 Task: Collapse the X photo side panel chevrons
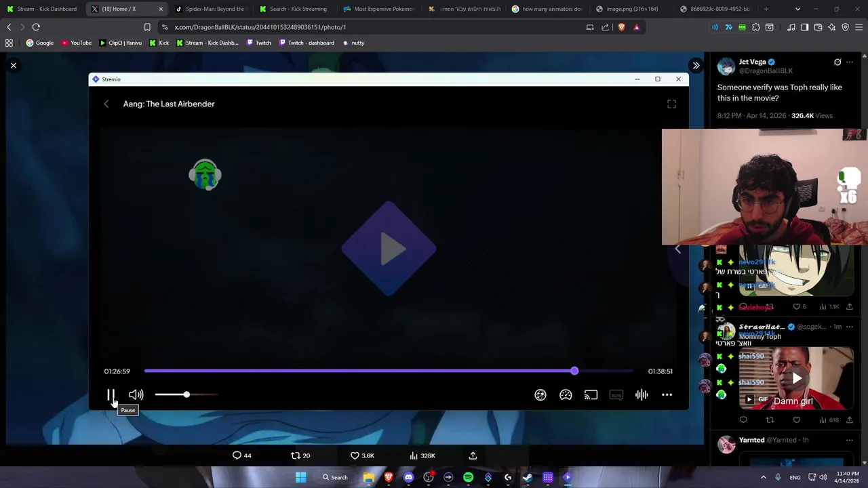click(696, 66)
